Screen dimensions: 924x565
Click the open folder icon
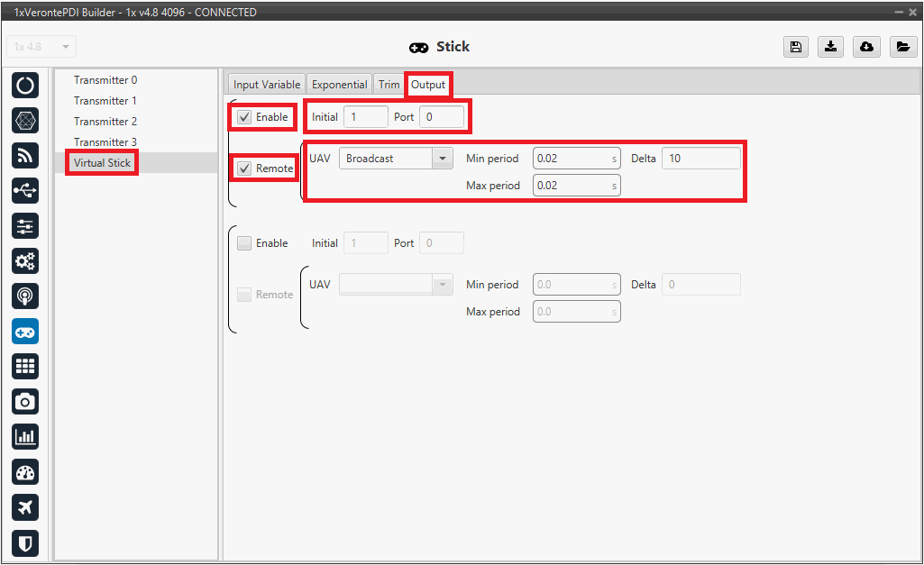tap(902, 48)
